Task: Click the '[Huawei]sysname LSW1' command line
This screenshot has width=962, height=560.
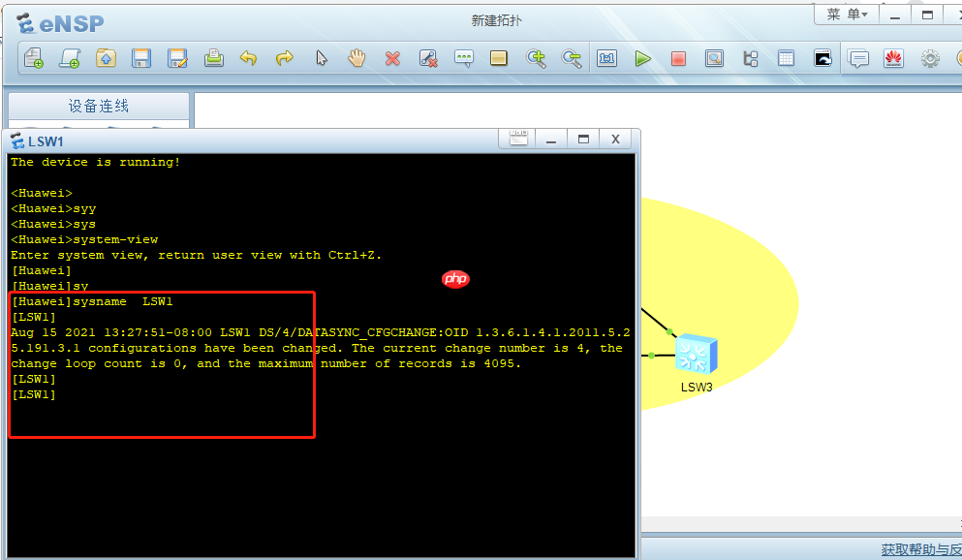Action: coord(92,301)
